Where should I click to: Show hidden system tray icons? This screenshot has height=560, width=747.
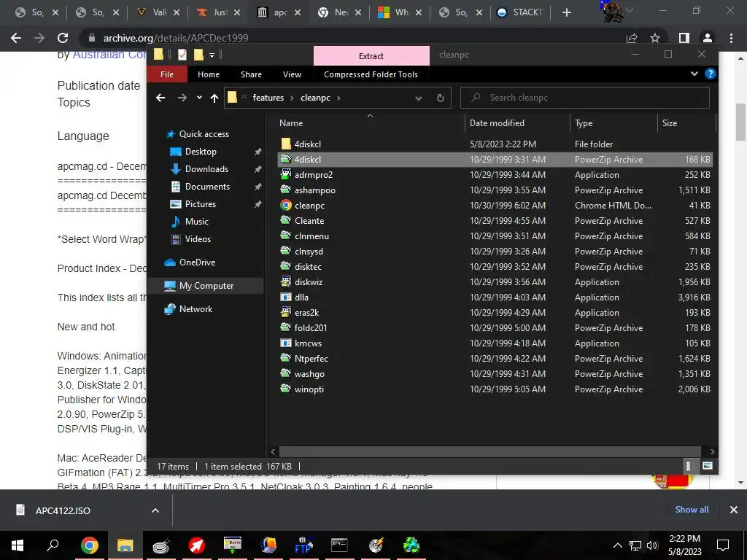[x=617, y=545]
